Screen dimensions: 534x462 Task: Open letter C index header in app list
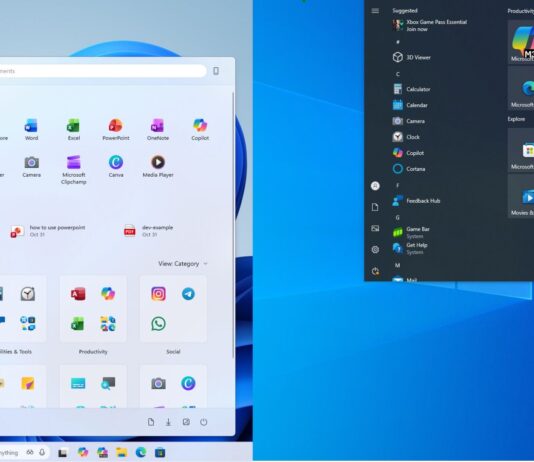click(x=397, y=74)
